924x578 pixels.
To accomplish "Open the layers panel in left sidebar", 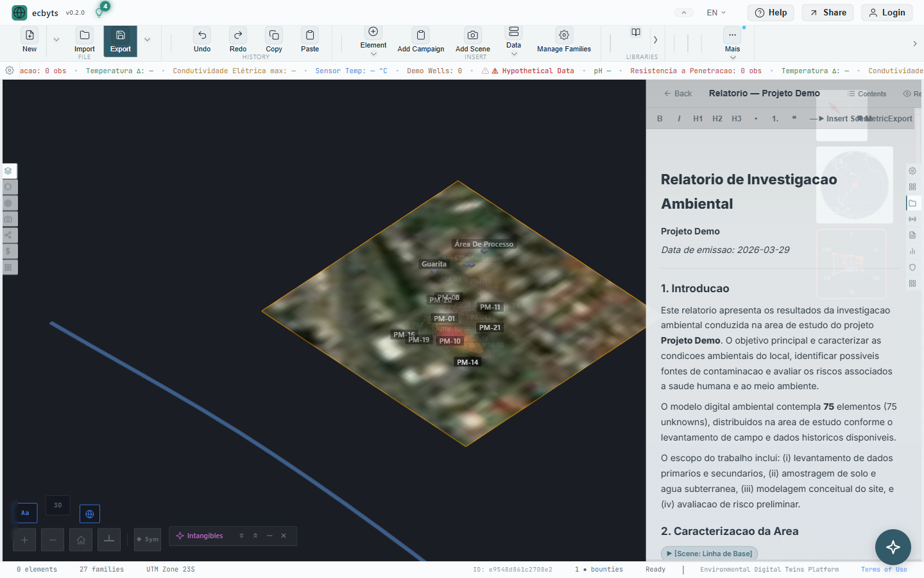I will pyautogui.click(x=8, y=171).
